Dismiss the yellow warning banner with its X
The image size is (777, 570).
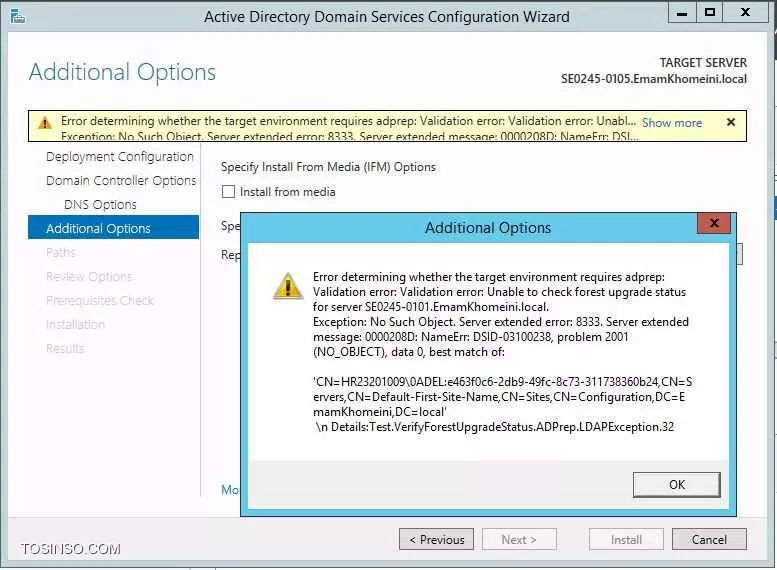pyautogui.click(x=730, y=122)
